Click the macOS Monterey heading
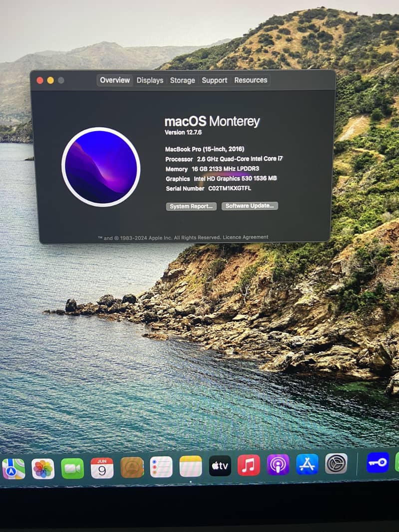 [212, 121]
